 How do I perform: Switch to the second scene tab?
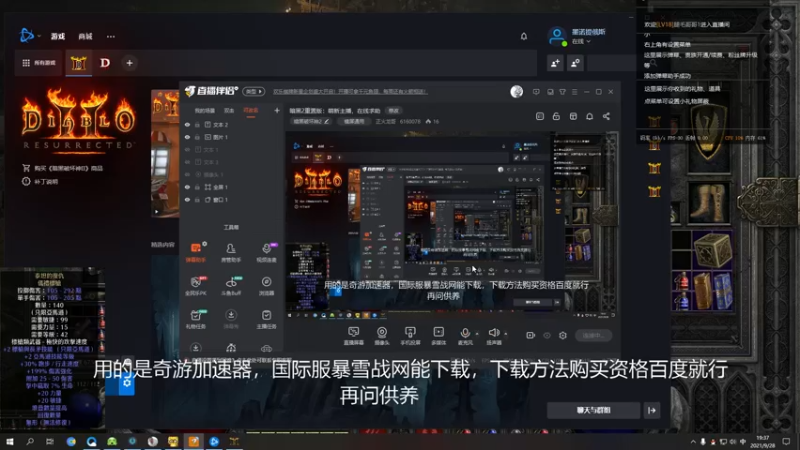229,111
